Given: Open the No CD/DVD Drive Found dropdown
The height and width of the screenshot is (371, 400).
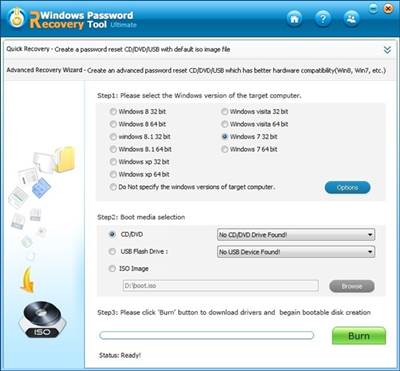Looking at the screenshot, I should coord(296,235).
